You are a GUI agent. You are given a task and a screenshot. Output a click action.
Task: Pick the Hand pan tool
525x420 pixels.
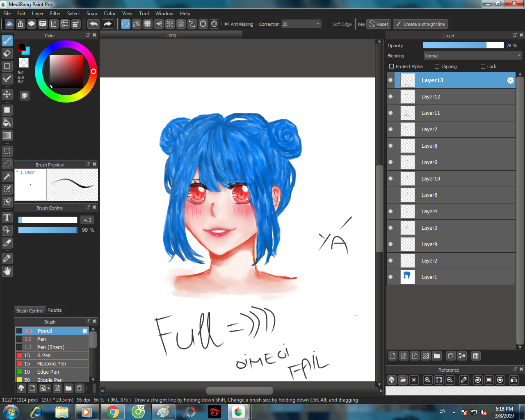7,271
